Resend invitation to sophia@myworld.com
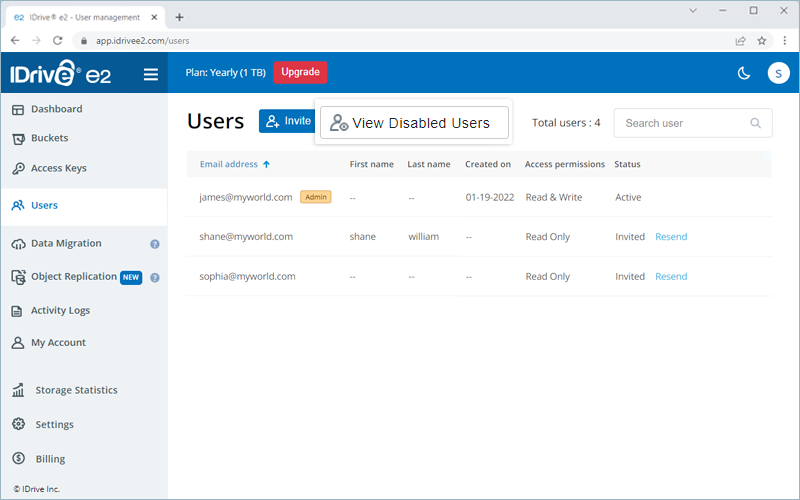This screenshot has width=800, height=500. click(671, 277)
